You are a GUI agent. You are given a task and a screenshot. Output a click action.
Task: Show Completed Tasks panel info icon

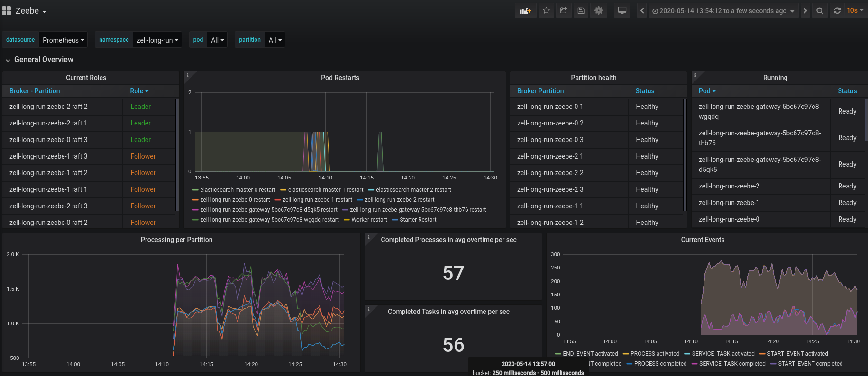click(369, 309)
